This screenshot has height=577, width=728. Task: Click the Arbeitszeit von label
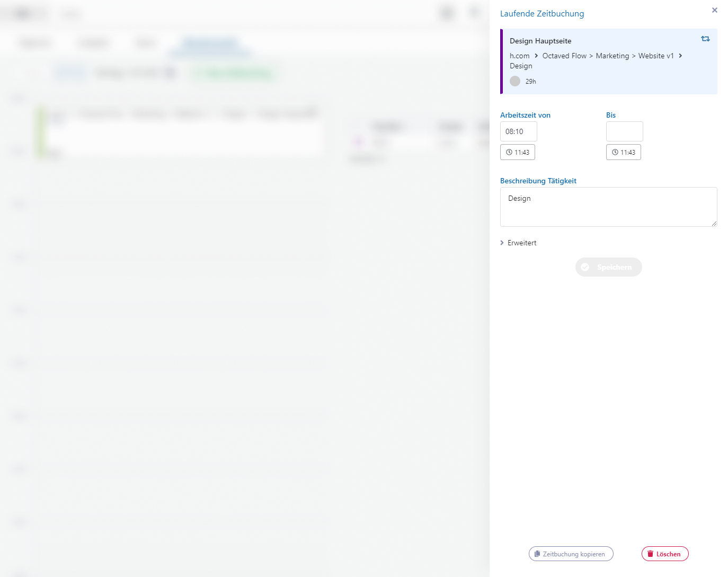coord(525,115)
